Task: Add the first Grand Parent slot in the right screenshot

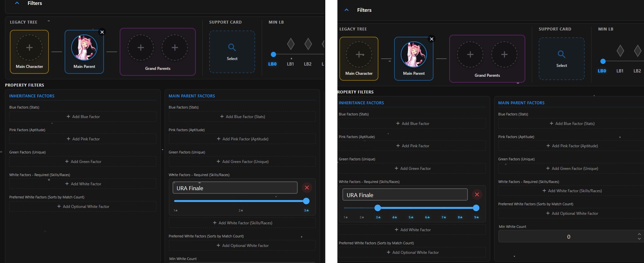Action: pyautogui.click(x=470, y=55)
